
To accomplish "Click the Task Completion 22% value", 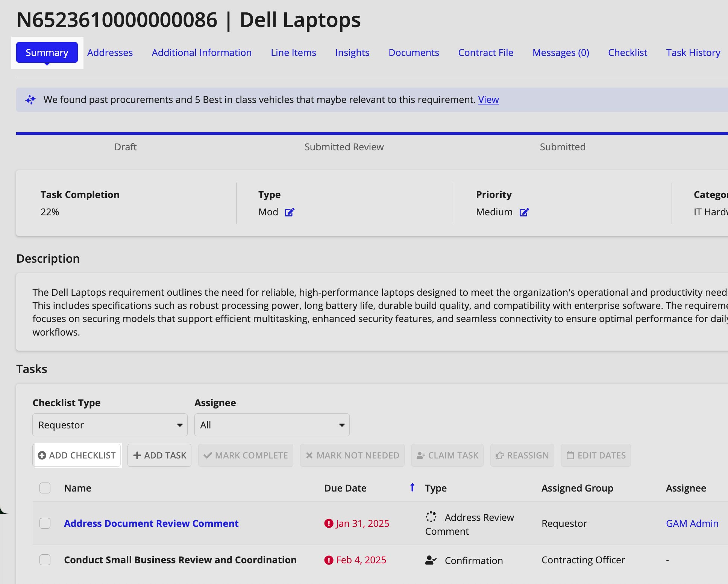I will click(50, 212).
